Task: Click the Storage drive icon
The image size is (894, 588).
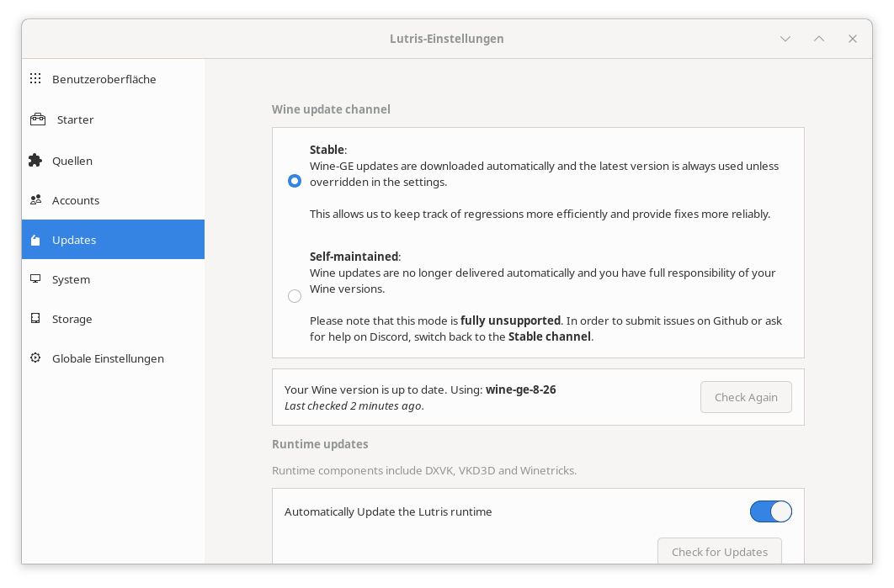Action: 35,319
